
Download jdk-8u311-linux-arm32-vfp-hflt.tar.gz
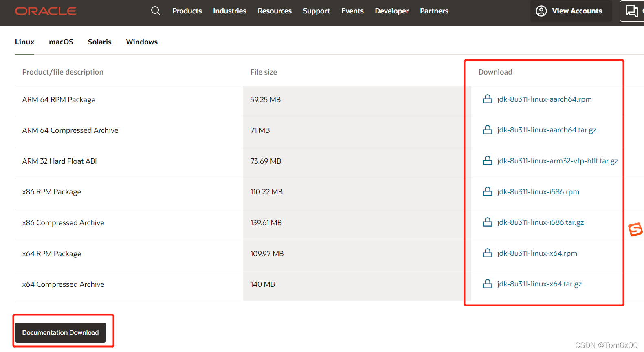[558, 161]
